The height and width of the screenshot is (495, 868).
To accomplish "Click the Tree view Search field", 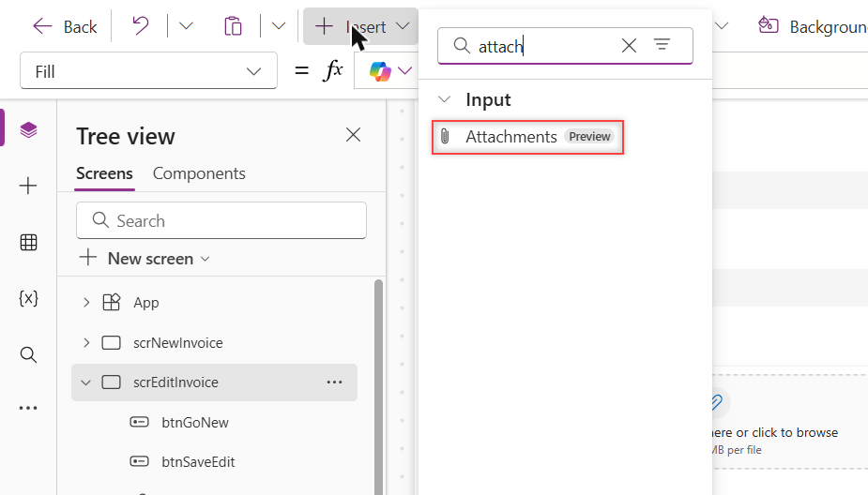I will [x=221, y=220].
